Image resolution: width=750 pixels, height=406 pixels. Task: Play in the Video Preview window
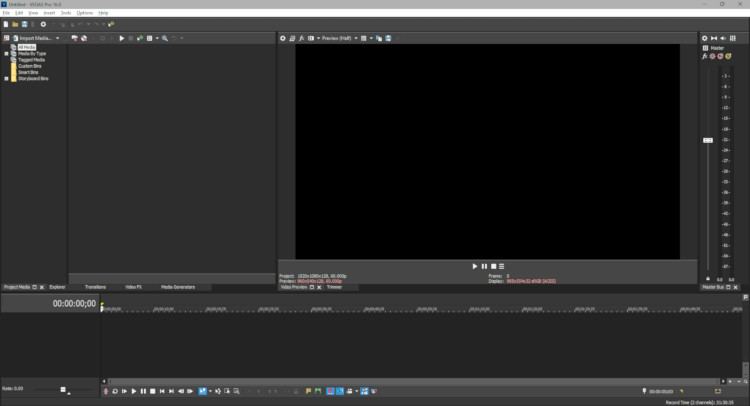coord(475,266)
